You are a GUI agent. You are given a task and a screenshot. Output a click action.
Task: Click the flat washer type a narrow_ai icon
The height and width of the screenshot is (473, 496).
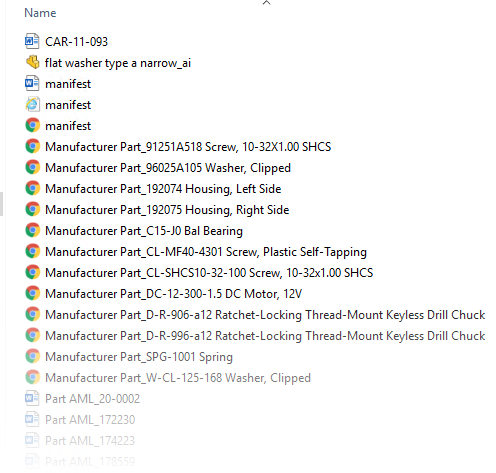pyautogui.click(x=32, y=62)
